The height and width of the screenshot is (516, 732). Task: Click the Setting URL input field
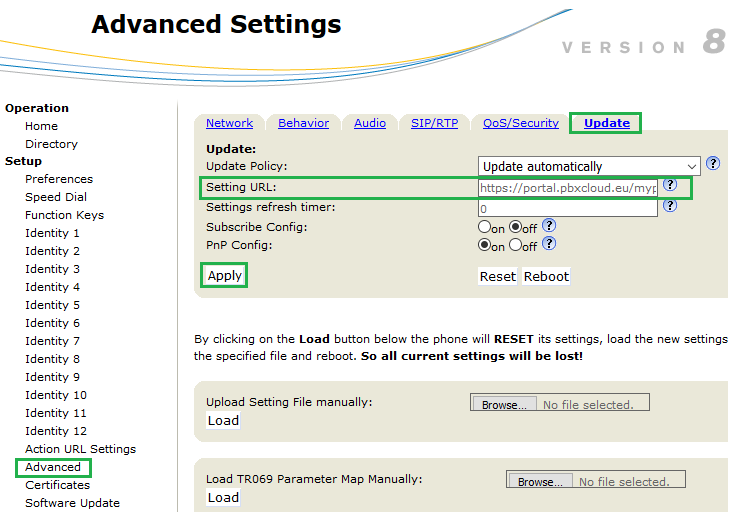(x=567, y=187)
